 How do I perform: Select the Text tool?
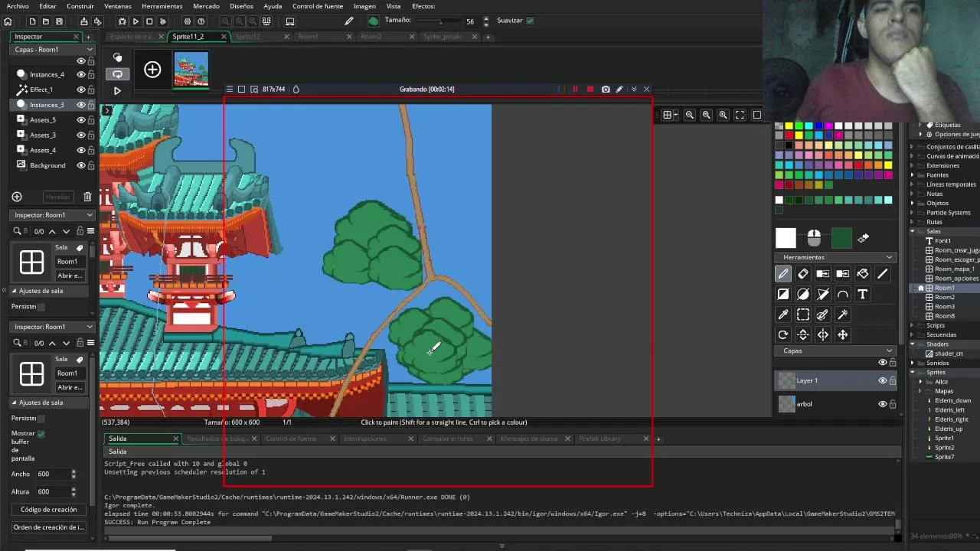pyautogui.click(x=863, y=294)
